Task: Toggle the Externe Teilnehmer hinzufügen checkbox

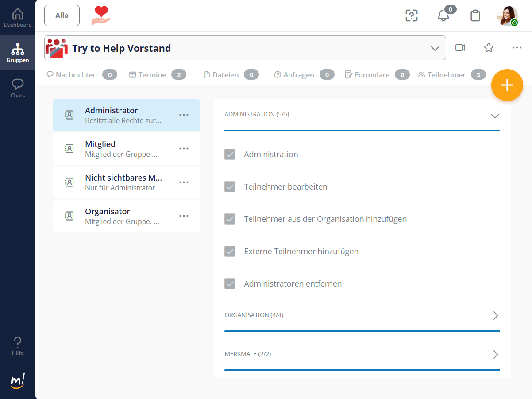Action: (230, 252)
